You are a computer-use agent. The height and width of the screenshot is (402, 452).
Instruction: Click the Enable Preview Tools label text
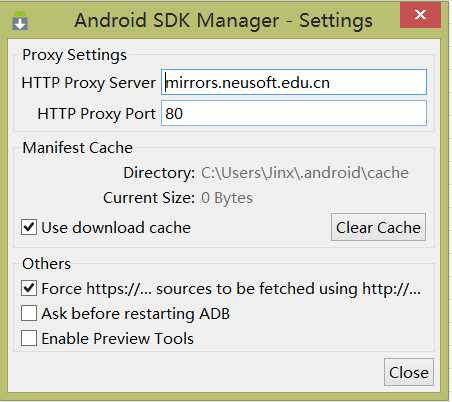pyautogui.click(x=117, y=339)
